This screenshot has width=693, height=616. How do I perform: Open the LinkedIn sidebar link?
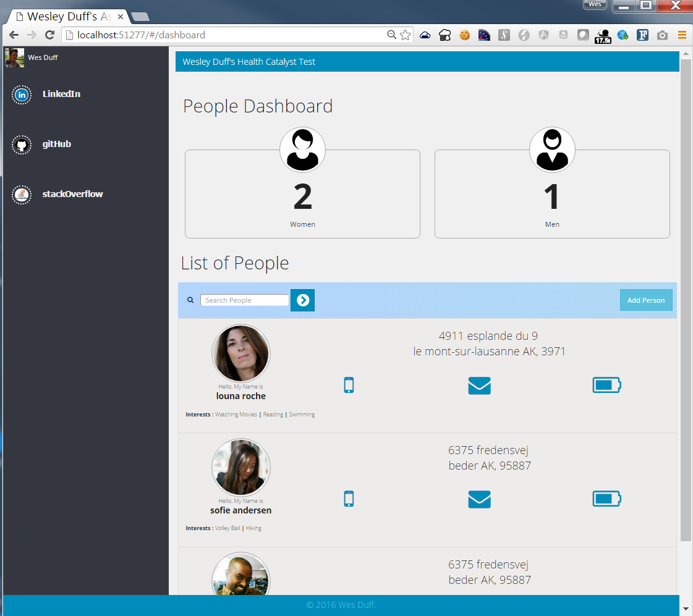[x=61, y=94]
